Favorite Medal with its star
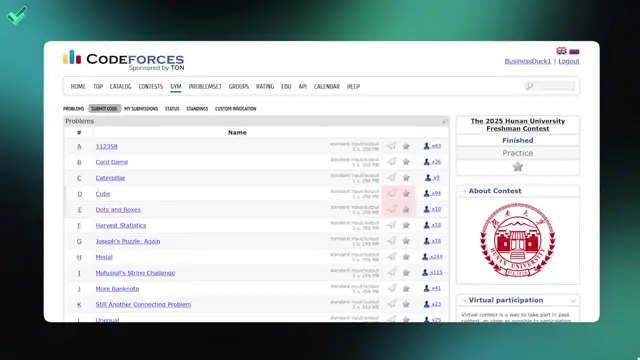 click(x=406, y=256)
